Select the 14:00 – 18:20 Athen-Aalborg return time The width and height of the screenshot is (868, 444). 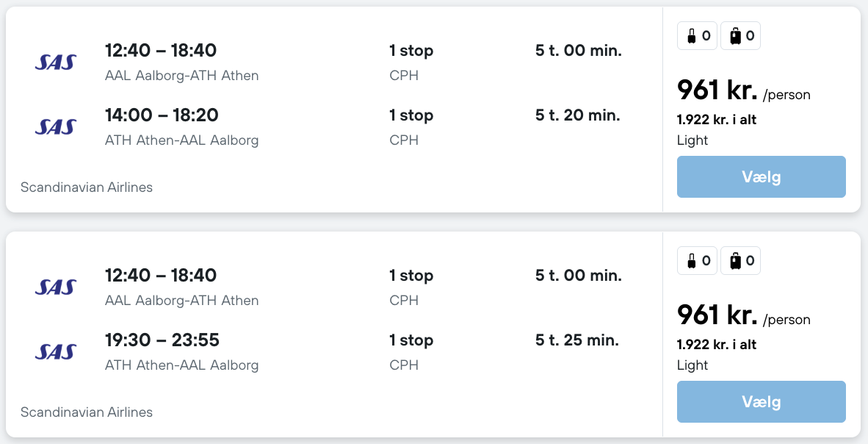[x=162, y=115]
